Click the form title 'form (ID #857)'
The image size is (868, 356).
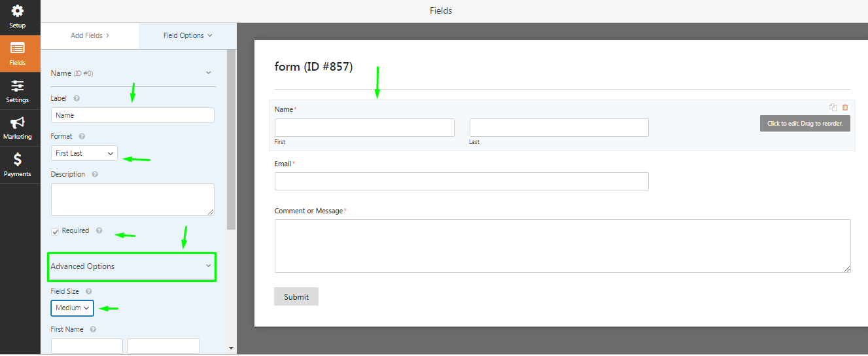313,67
